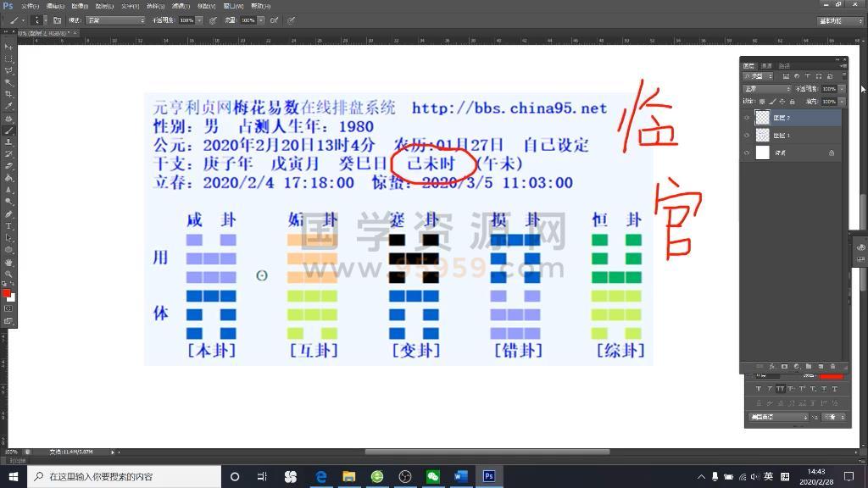Click the horizontal canvas scrollbar

487,452
